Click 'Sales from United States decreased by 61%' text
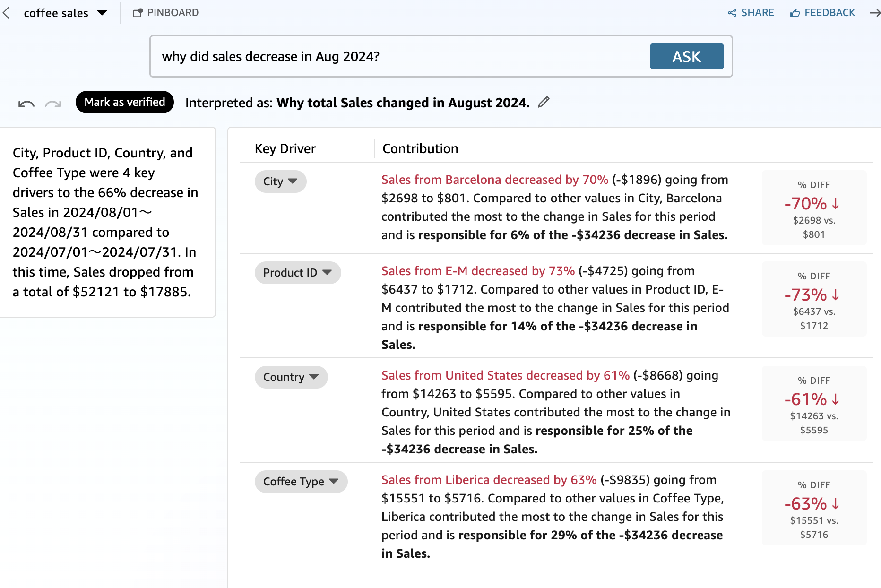Image resolution: width=881 pixels, height=588 pixels. 505,375
